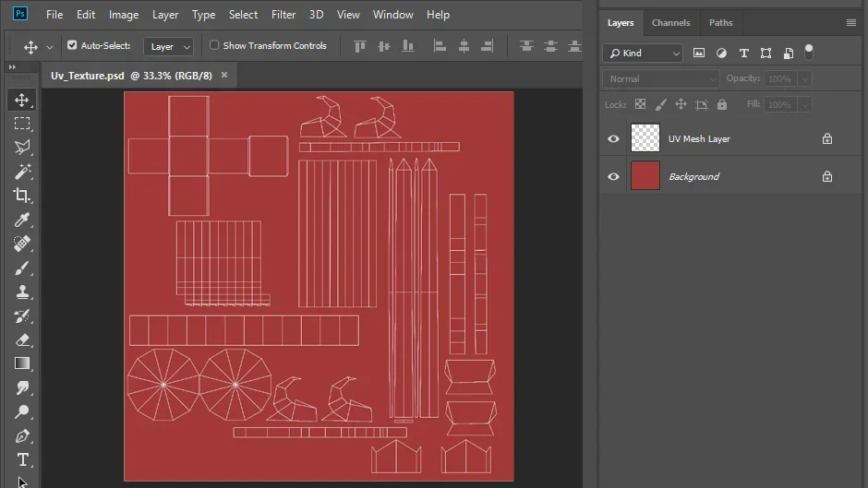Align right edges in options bar
868x488 pixels.
(x=488, y=46)
